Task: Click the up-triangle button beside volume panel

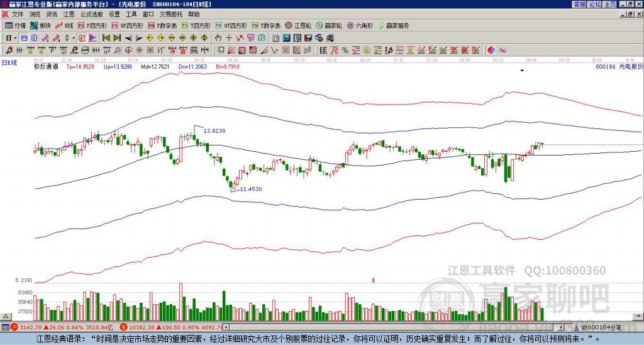Action: (x=6, y=316)
